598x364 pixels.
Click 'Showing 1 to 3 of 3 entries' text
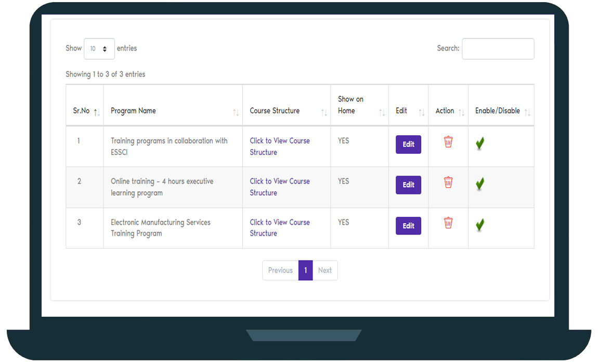[105, 74]
